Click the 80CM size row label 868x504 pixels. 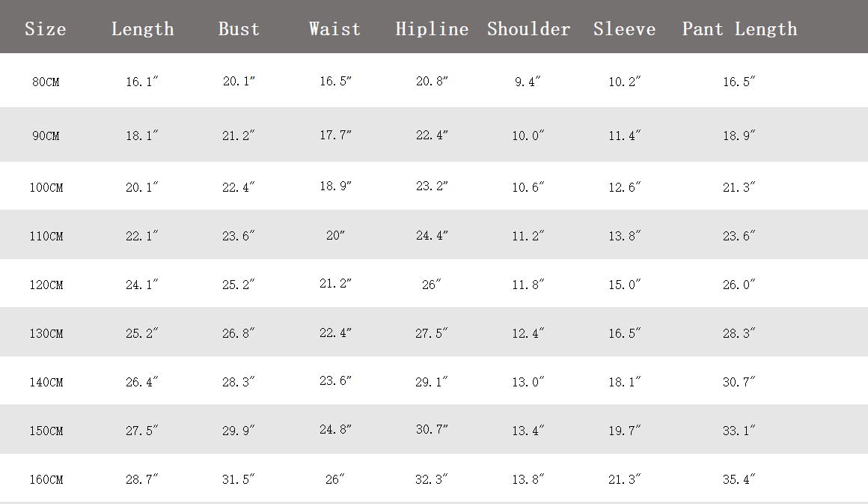pyautogui.click(x=46, y=82)
